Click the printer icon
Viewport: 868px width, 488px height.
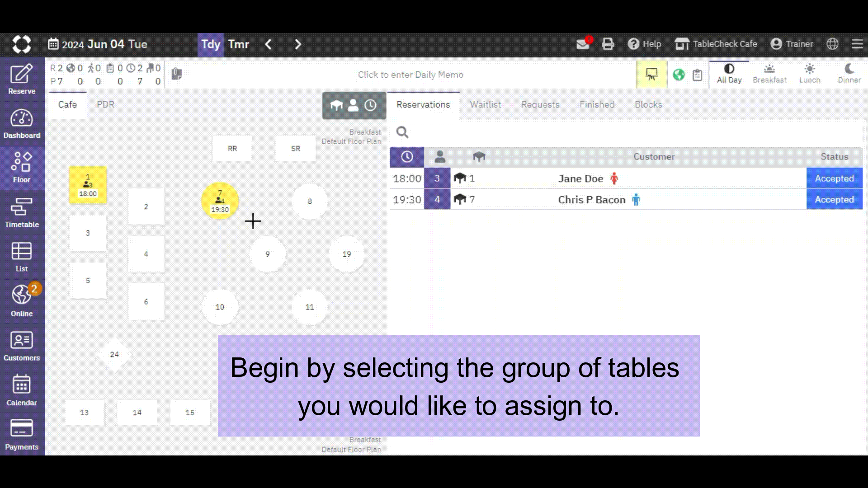point(608,44)
